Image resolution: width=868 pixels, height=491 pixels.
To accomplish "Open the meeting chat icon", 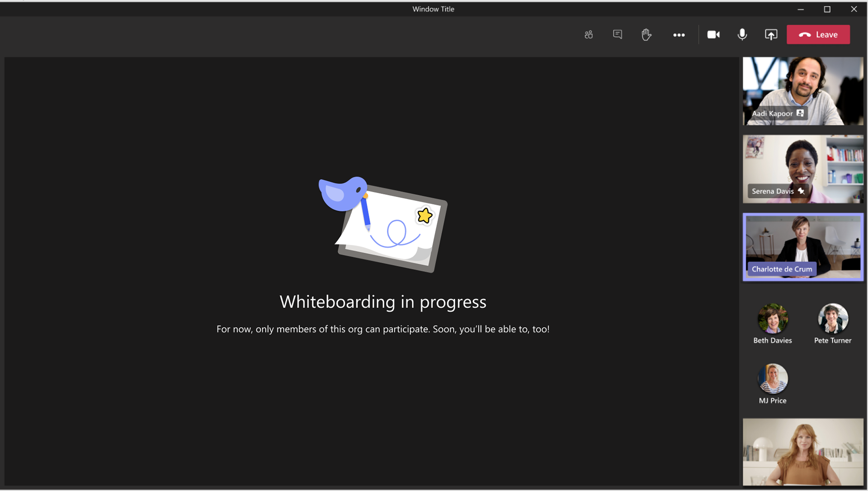I will coord(618,35).
